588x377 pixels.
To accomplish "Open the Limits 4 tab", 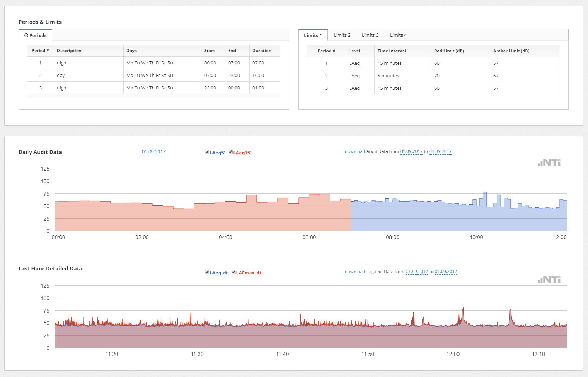I will pyautogui.click(x=398, y=35).
